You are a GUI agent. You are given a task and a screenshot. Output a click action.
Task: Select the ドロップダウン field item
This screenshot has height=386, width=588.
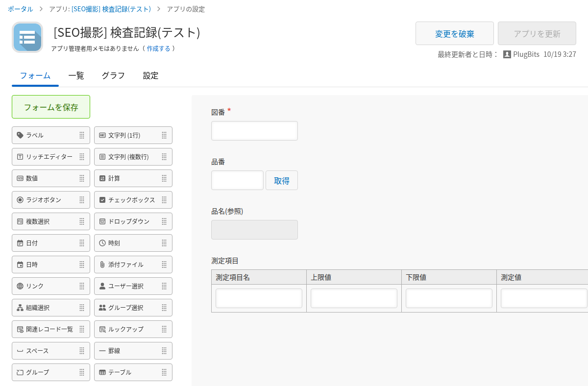[x=133, y=221]
